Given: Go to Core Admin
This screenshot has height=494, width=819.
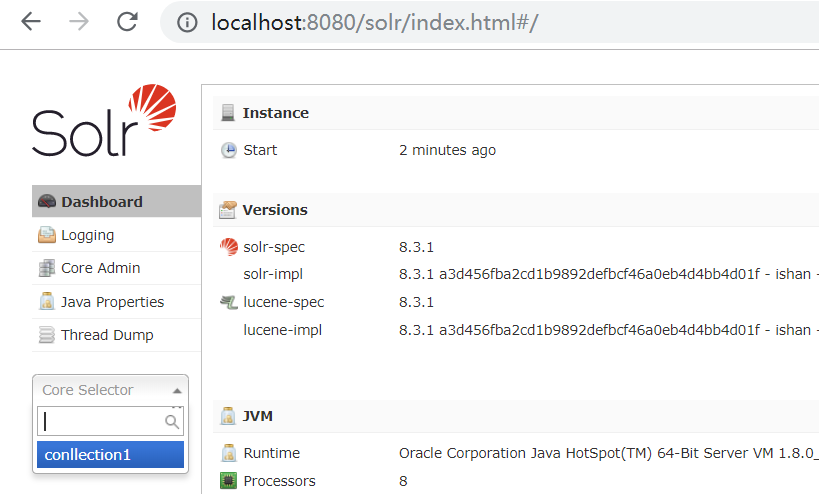Looking at the screenshot, I should pyautogui.click(x=100, y=269).
